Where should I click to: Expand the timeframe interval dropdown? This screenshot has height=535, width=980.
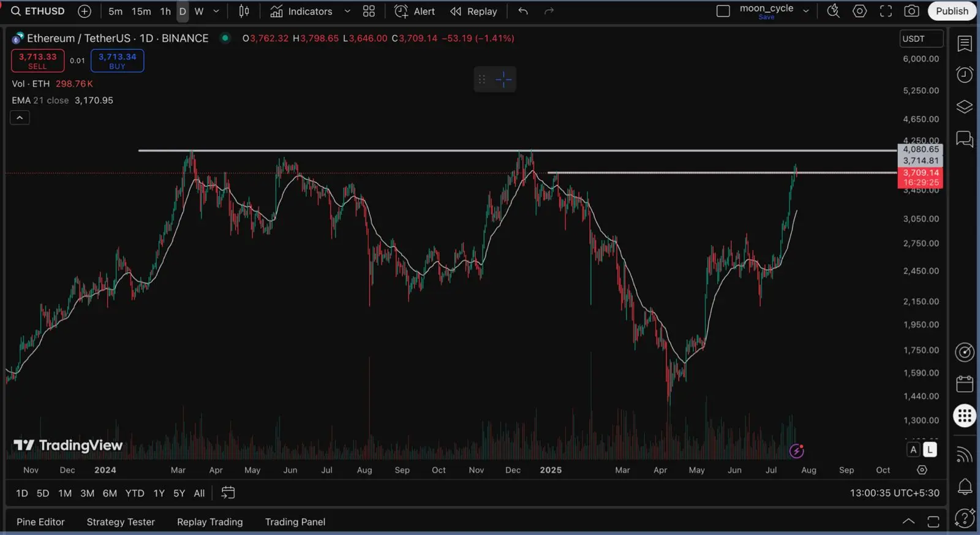click(x=216, y=11)
